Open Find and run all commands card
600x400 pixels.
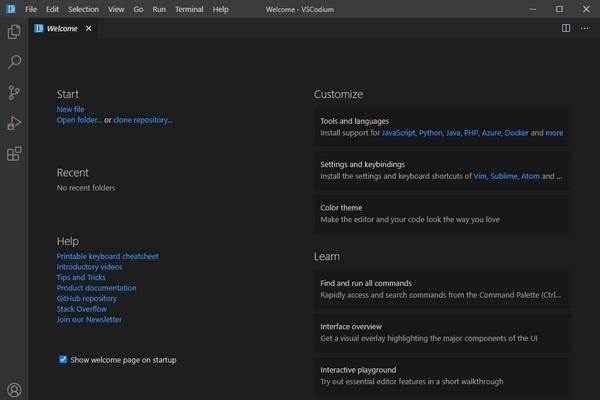[442, 289]
